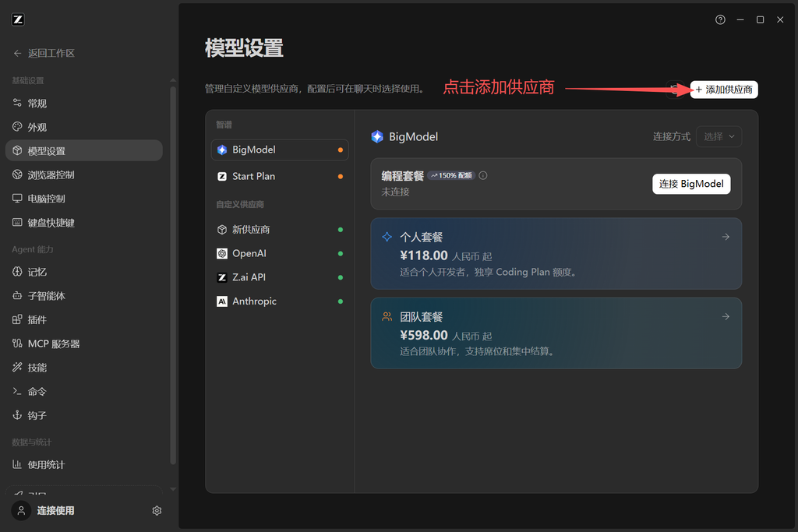The height and width of the screenshot is (532, 798).
Task: Select Anthropic provider entry
Action: [x=280, y=301]
